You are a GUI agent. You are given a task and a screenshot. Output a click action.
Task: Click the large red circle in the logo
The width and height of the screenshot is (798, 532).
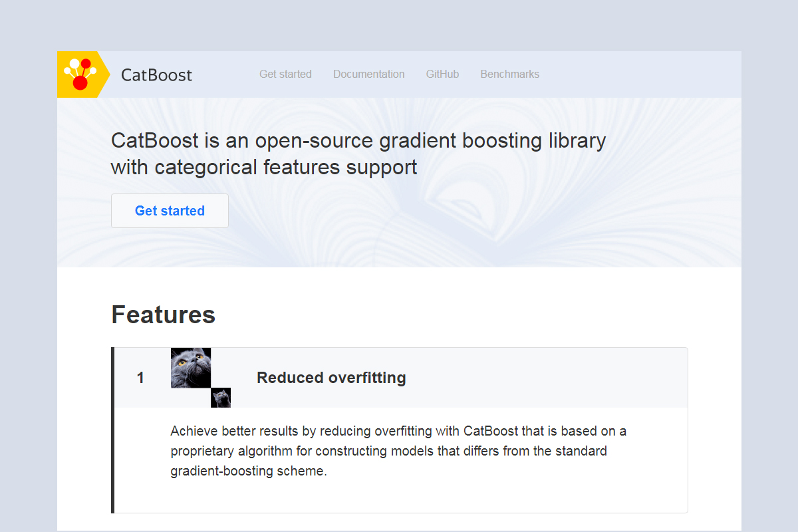click(80, 82)
